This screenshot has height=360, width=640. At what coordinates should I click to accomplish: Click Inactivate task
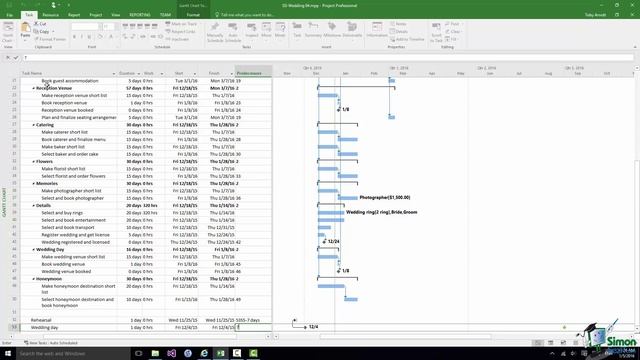177,39
